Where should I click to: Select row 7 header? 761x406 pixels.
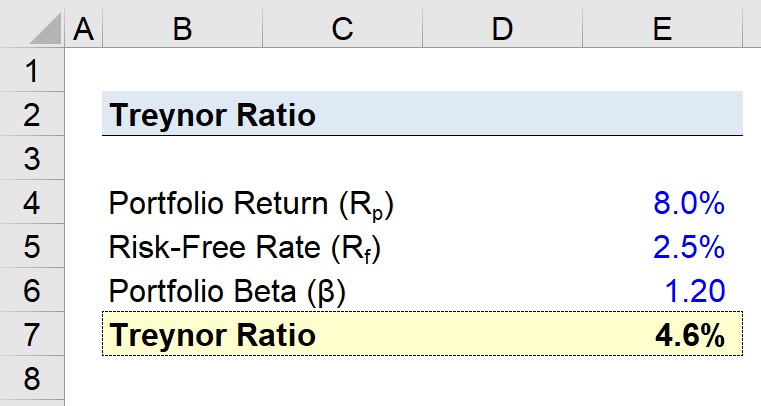[x=32, y=334]
